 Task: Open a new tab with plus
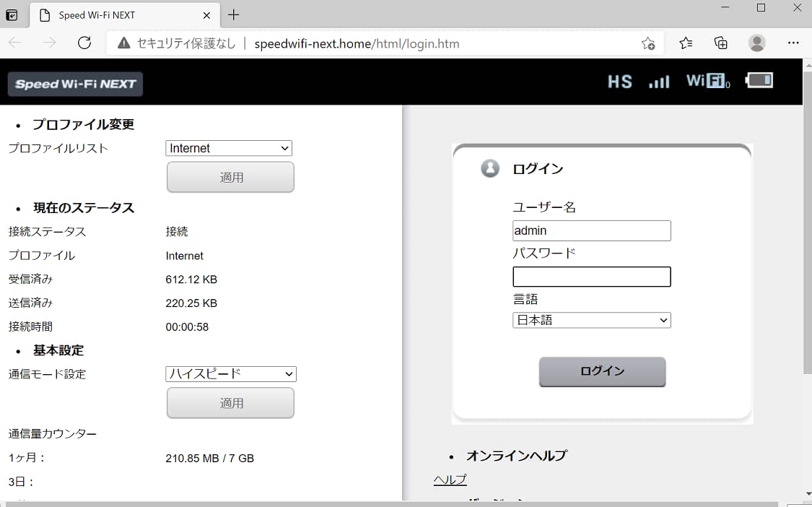pos(234,15)
